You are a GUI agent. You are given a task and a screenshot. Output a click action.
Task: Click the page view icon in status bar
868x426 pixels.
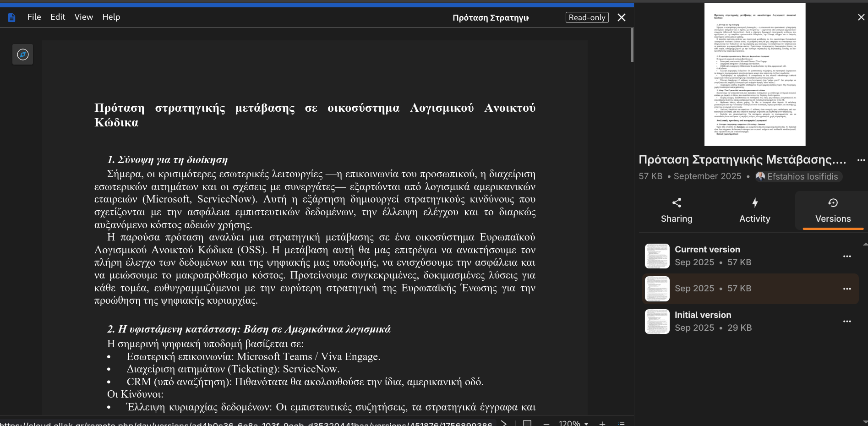coord(527,423)
